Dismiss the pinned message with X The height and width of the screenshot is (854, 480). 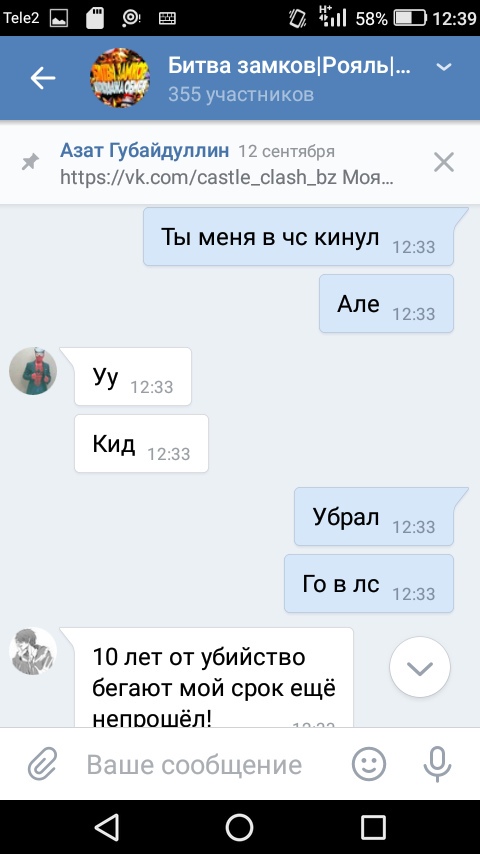(443, 162)
